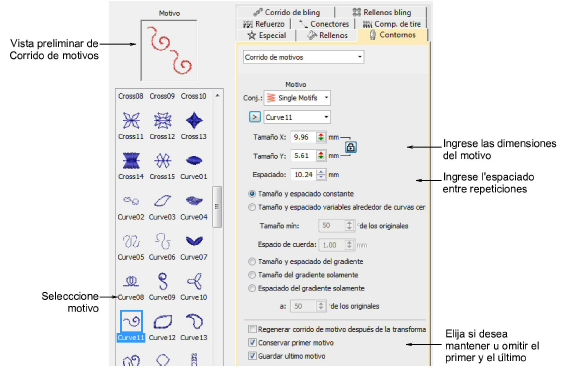Uncheck Conservar primer motivo
The image size is (562, 368).
tap(253, 343)
